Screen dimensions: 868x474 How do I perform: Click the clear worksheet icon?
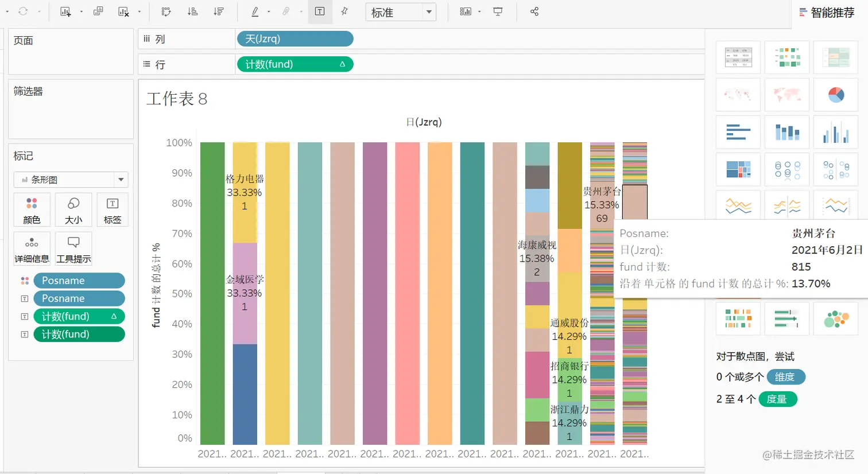pos(123,11)
